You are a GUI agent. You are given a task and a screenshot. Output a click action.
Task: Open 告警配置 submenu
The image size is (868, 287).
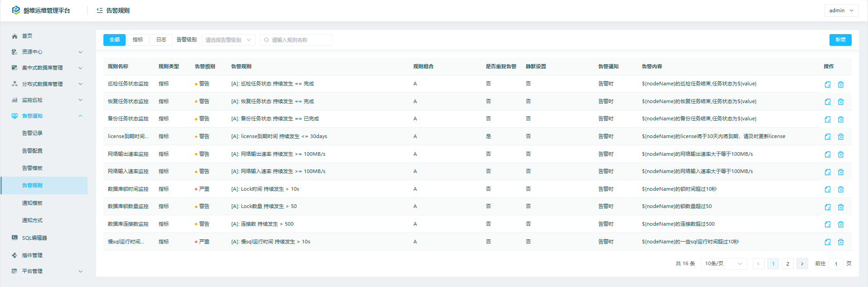44,151
